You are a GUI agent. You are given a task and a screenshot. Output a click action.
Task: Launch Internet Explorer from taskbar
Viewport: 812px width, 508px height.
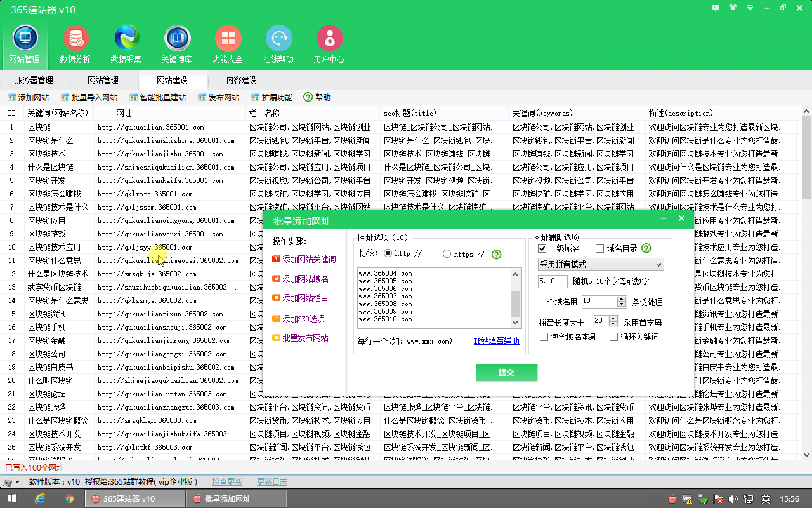pos(41,499)
